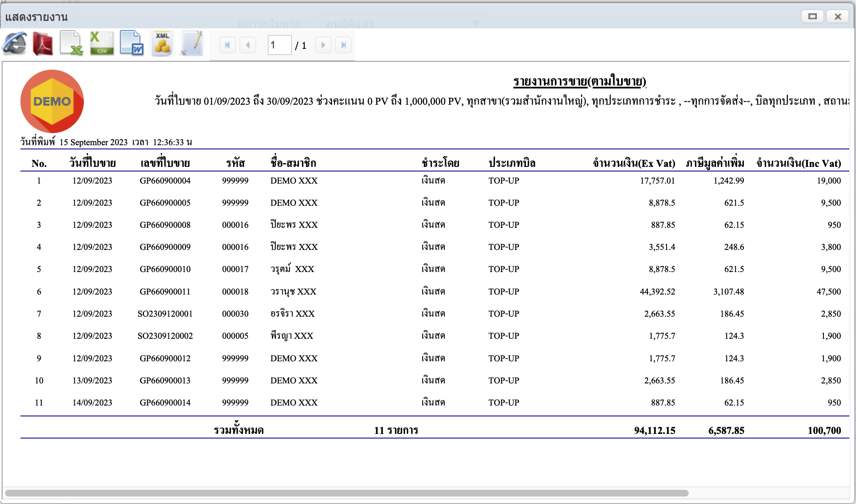Jump to last report page
Image resolution: width=856 pixels, height=504 pixels.
(343, 45)
